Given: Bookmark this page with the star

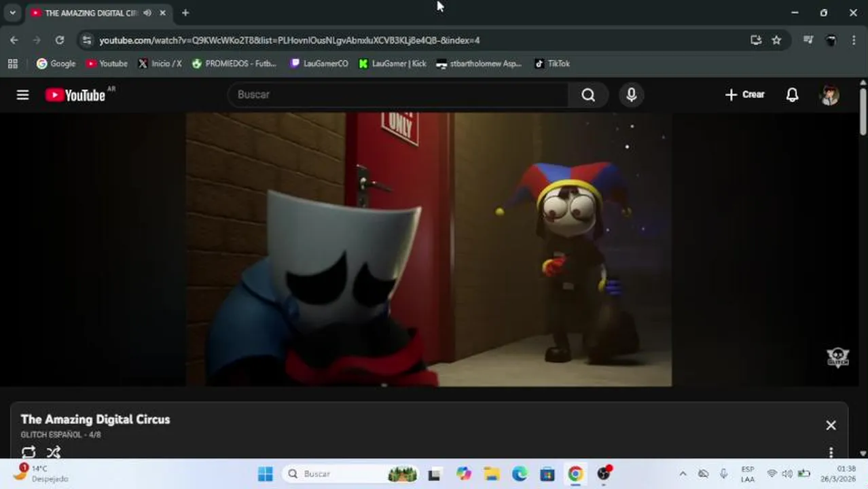Looking at the screenshot, I should pyautogui.click(x=776, y=40).
